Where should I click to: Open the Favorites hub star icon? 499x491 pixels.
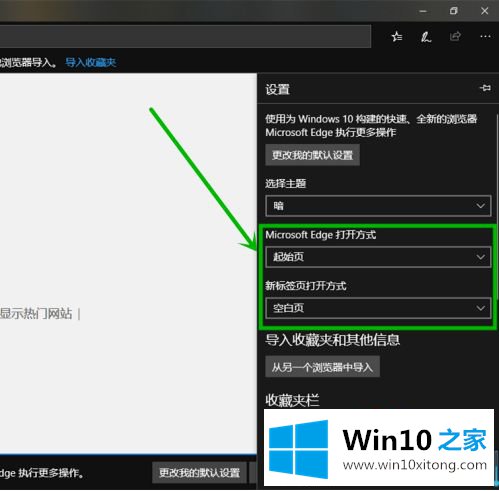pyautogui.click(x=397, y=36)
